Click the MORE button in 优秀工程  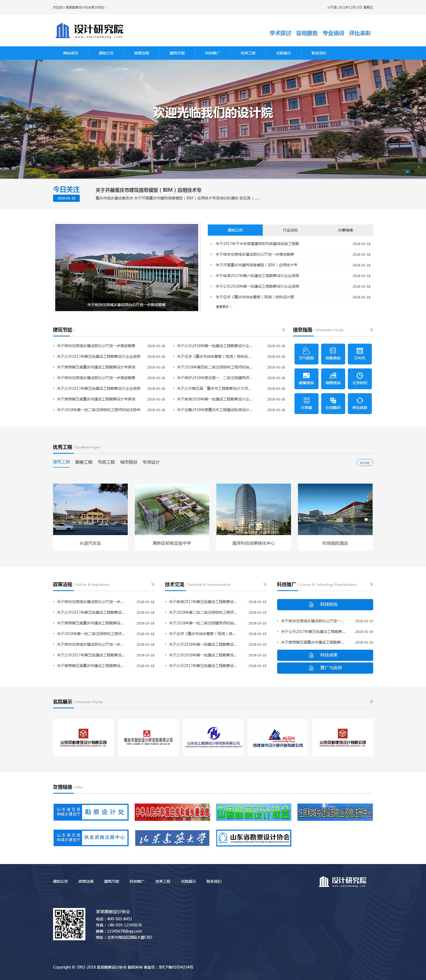click(365, 463)
